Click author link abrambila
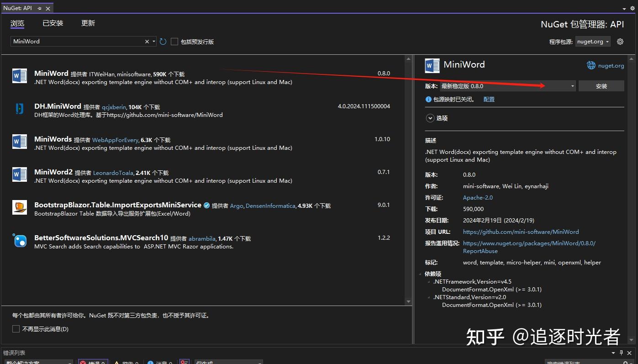Screen dimensions: 638x364 [x=202, y=239]
